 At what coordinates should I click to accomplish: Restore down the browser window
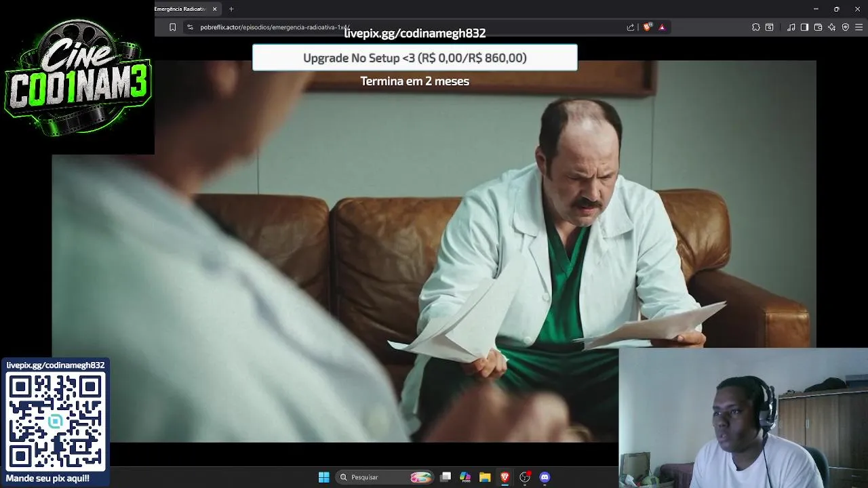tap(836, 9)
